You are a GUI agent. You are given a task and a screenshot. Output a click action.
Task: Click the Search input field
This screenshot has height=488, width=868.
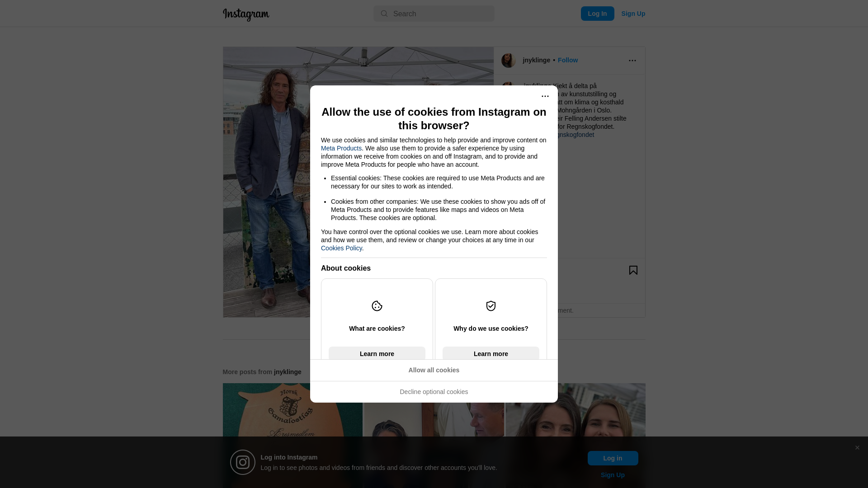(434, 14)
